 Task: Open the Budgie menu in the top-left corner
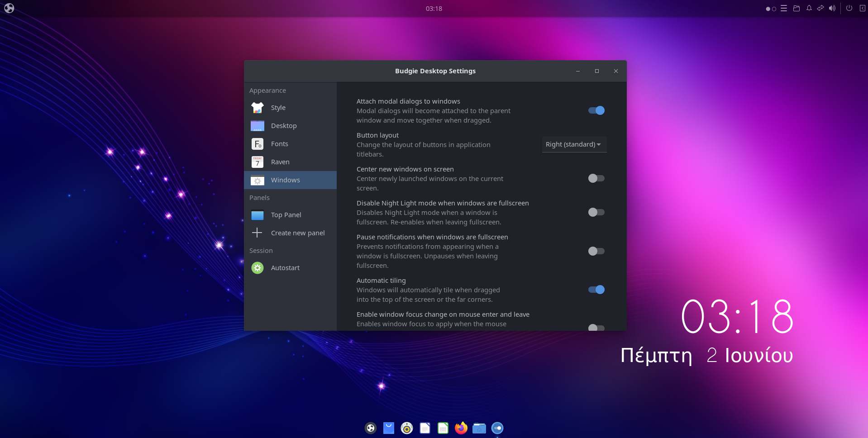coord(9,8)
